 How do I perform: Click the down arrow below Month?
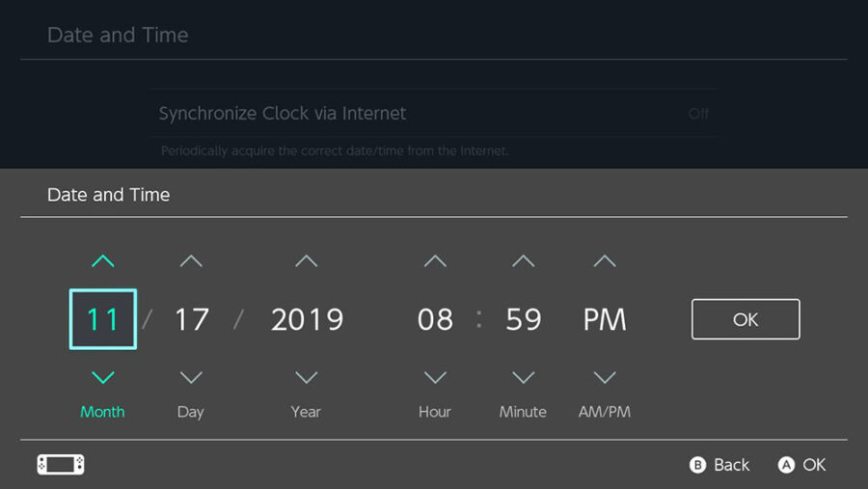[x=103, y=377]
